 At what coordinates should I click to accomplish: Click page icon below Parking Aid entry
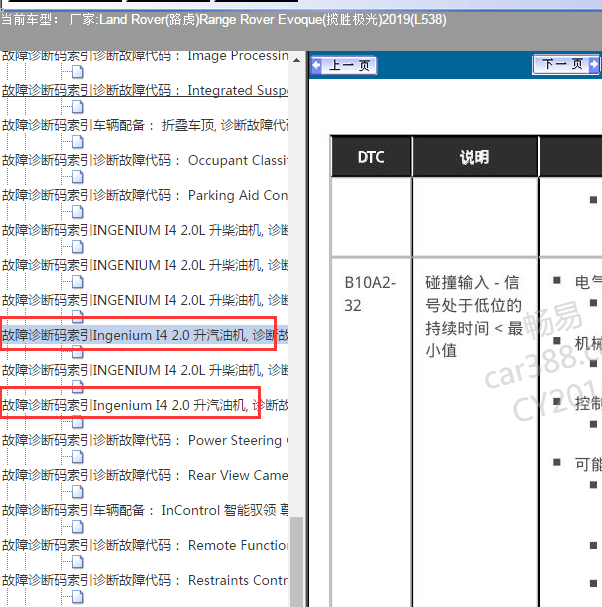(78, 212)
